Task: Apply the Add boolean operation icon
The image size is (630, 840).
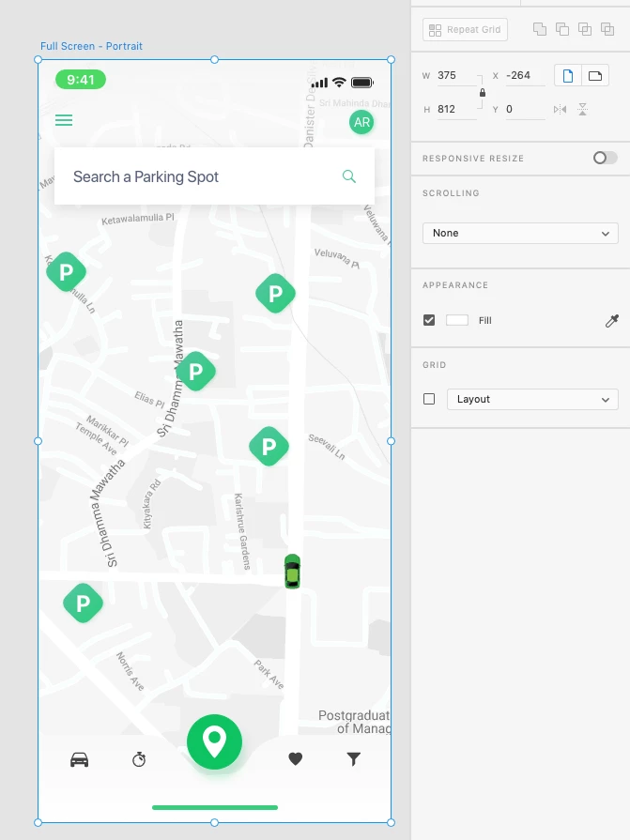Action: [540, 29]
